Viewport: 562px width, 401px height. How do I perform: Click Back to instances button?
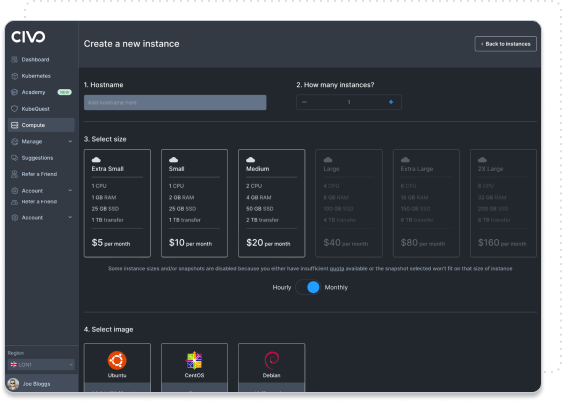point(505,44)
